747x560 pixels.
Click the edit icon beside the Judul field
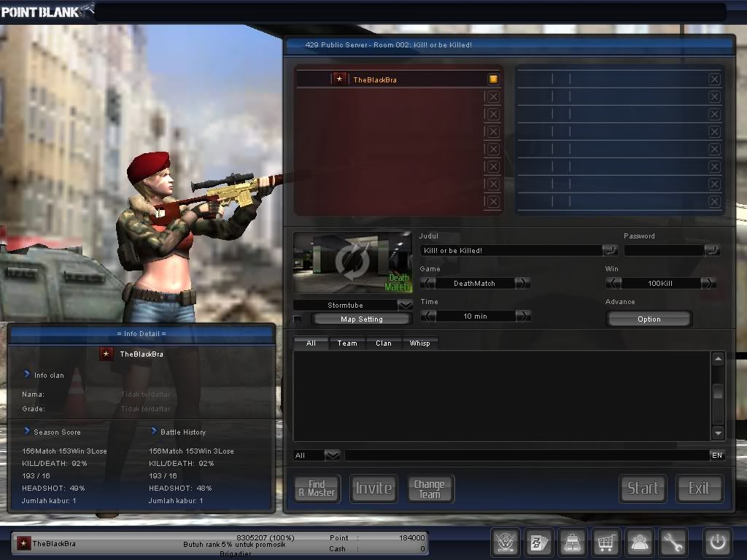609,250
